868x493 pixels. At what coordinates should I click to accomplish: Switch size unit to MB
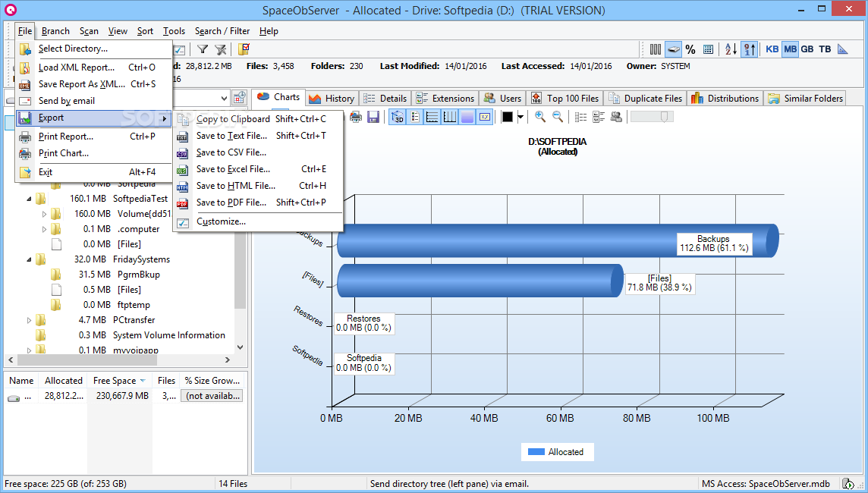coord(791,49)
